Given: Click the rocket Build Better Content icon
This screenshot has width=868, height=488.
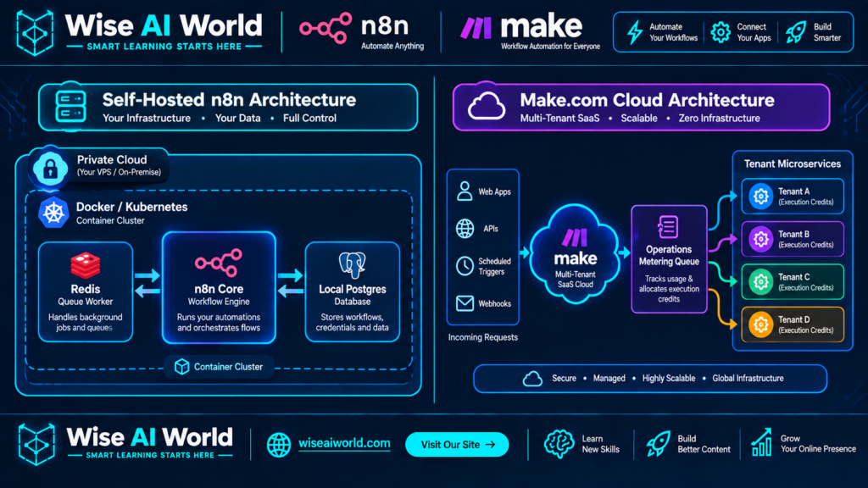Looking at the screenshot, I should click(x=658, y=444).
